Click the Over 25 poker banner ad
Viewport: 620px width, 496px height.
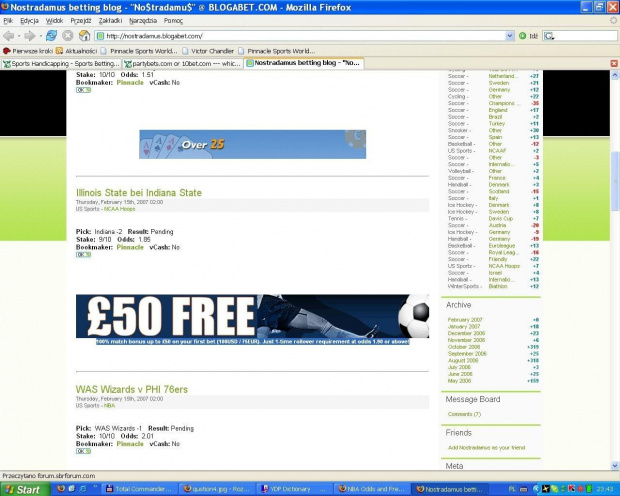pyautogui.click(x=252, y=144)
